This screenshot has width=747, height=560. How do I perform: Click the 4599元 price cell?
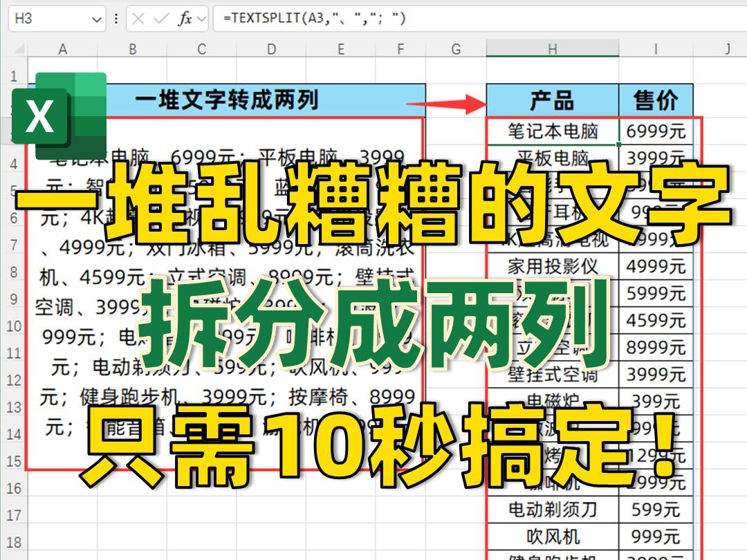click(656, 321)
